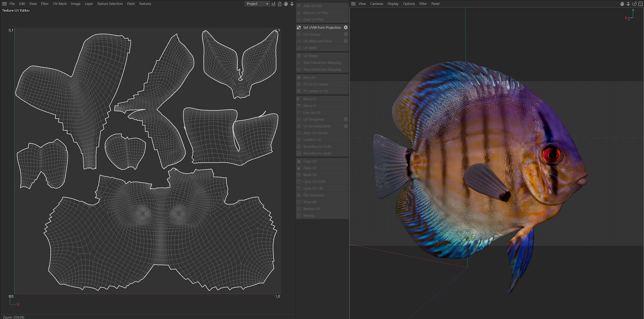The height and width of the screenshot is (319, 644).
Task: Click the fish's red eye in viewport
Action: coord(551,154)
